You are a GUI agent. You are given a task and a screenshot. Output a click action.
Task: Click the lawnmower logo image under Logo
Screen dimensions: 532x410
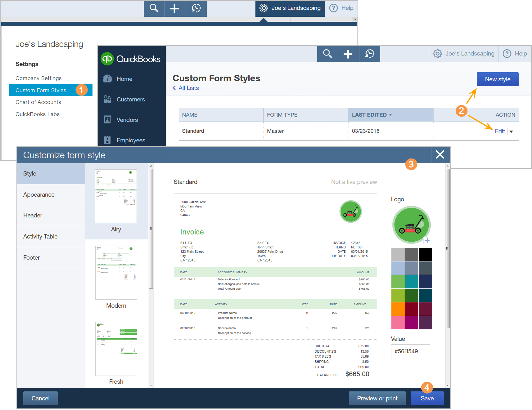coord(411,225)
